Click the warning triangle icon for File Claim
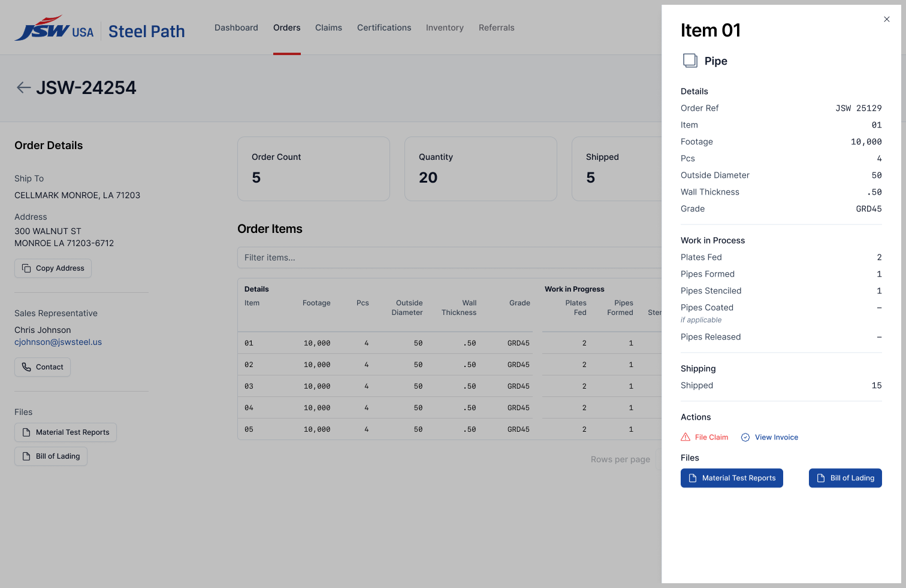Image resolution: width=906 pixels, height=588 pixels. 685,437
